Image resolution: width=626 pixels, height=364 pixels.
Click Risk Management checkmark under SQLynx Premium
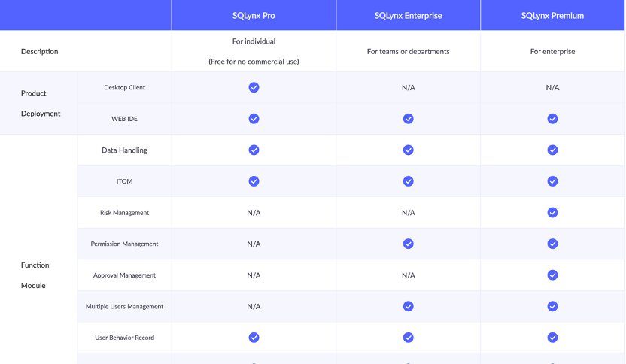tap(552, 213)
